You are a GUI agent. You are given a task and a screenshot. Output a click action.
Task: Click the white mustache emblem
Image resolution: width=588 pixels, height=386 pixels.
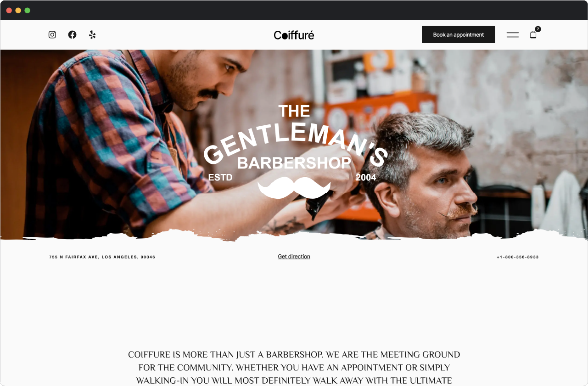click(294, 188)
